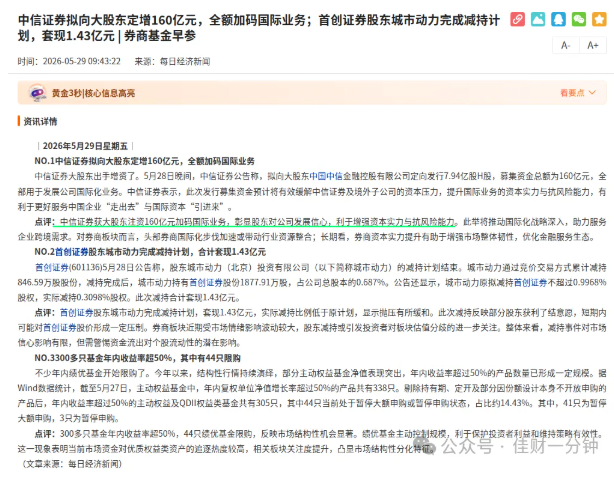Click footer text （文章来源：每日经济新闻）
The image size is (614, 478).
(70, 464)
